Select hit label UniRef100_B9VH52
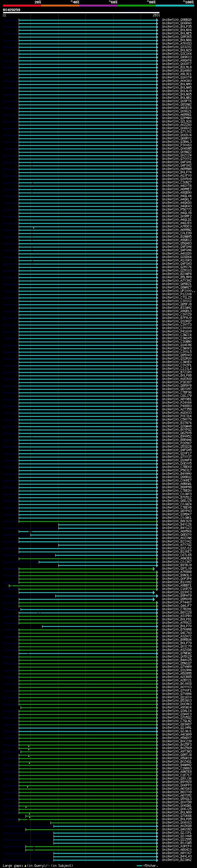The width and height of the screenshot is (197, 868). coord(176,436)
